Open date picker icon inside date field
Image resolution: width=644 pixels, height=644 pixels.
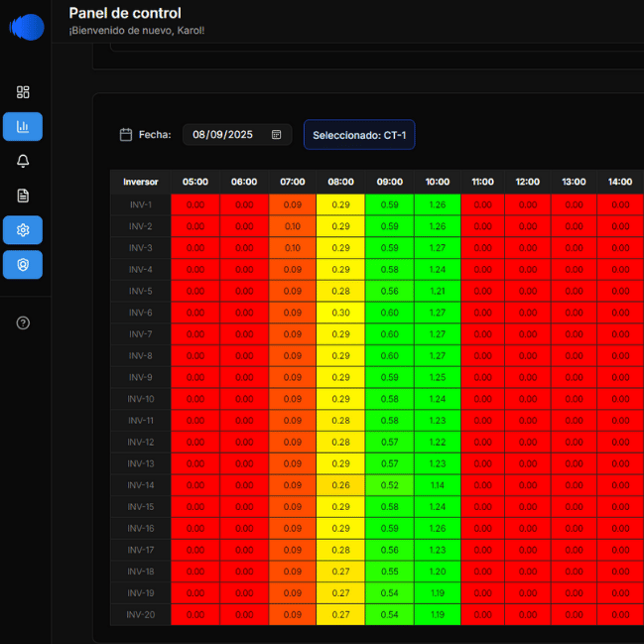click(x=277, y=135)
